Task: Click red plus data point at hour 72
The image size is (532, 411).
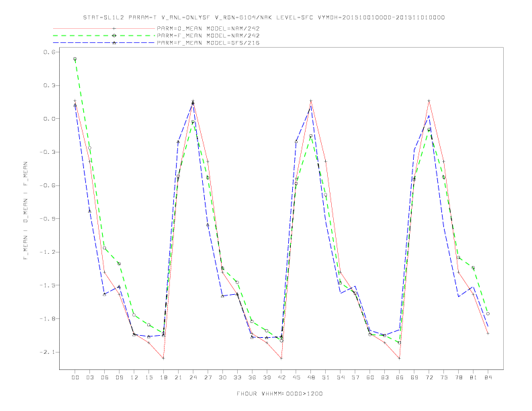Action: (429, 101)
